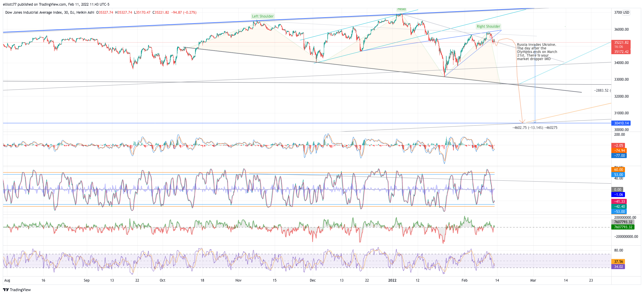Click the −200000000.00 axis label
The width and height of the screenshot is (644, 295).
[626, 237]
